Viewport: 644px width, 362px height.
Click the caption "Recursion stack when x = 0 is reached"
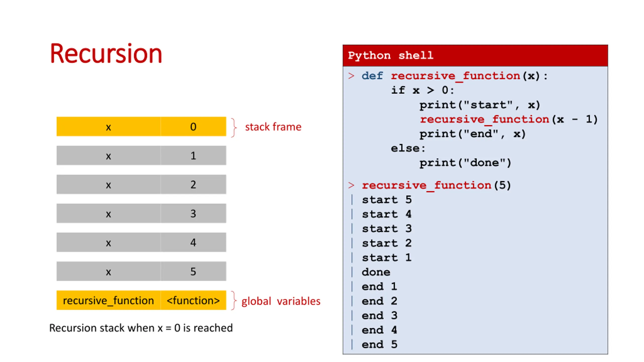pyautogui.click(x=141, y=328)
